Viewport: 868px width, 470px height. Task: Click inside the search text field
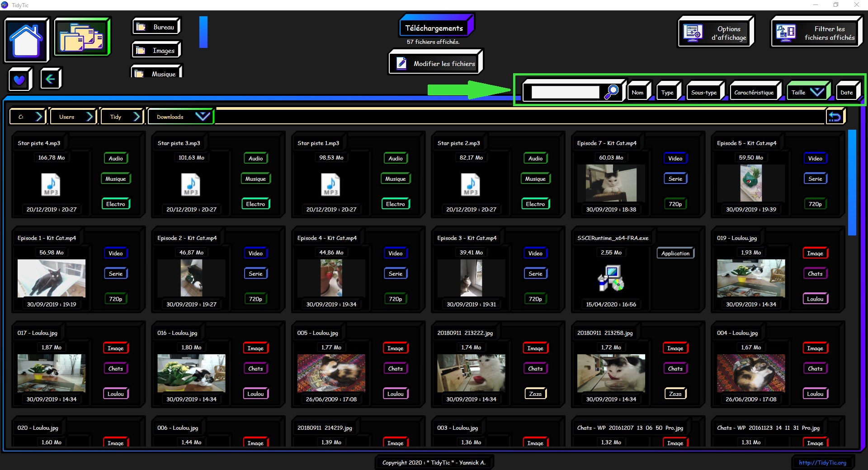tap(565, 92)
